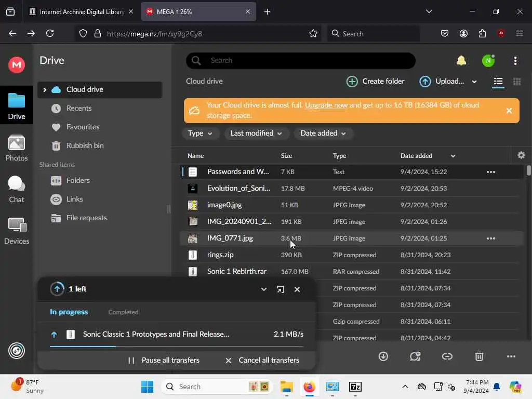532x399 pixels.
Task: Open the Upload dropdown arrow
Action: [474, 82]
